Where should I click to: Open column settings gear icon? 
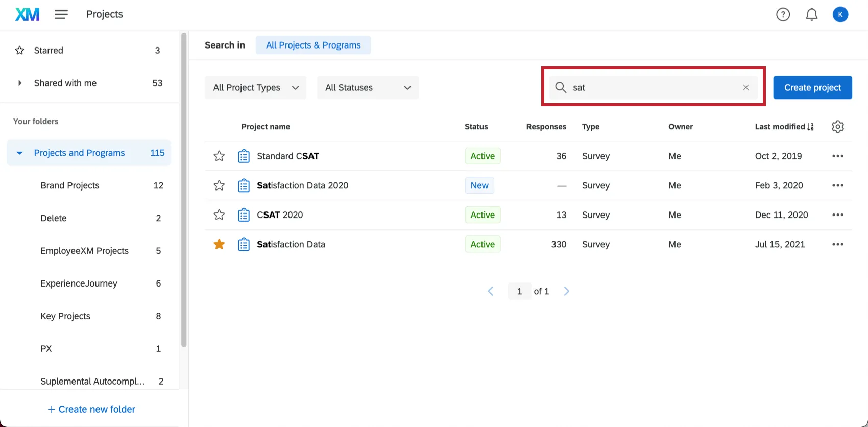837,127
